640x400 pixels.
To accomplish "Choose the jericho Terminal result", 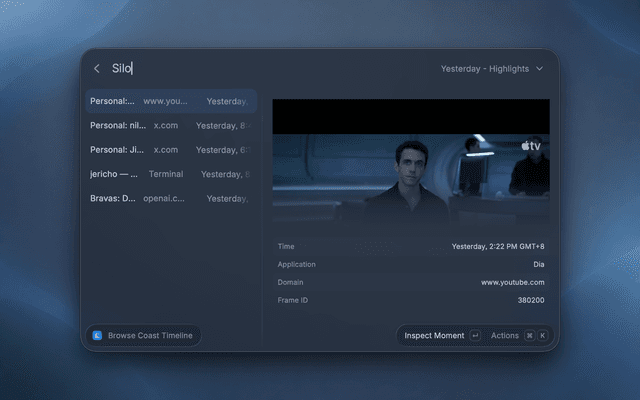I will click(171, 174).
